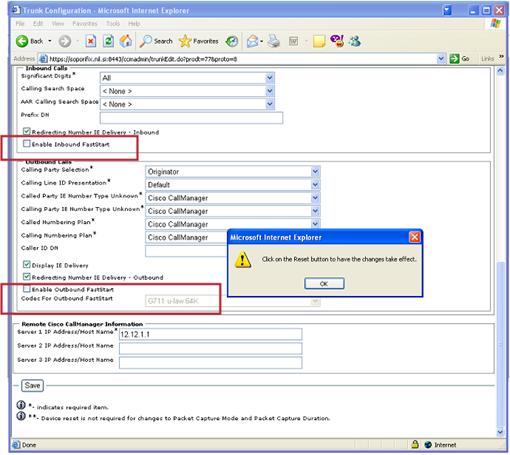Image resolution: width=510 pixels, height=455 pixels.
Task: Click the Save button
Action: 32,385
